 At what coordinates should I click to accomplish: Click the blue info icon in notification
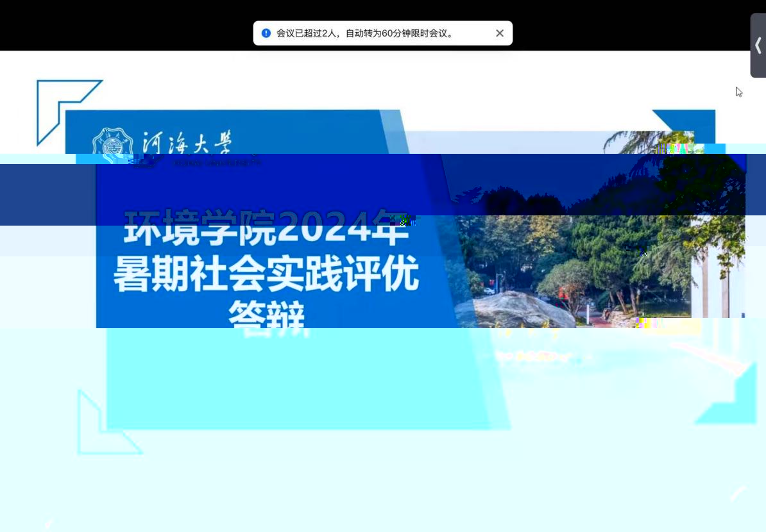coord(266,33)
